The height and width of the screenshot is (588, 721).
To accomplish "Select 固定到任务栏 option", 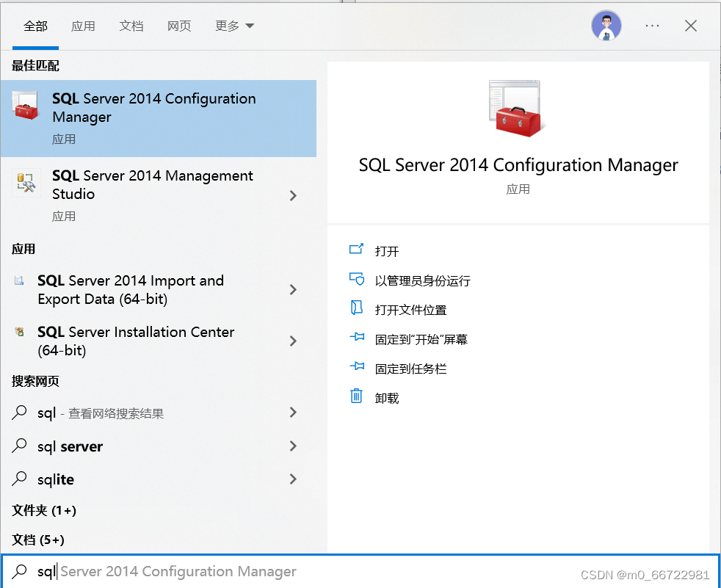I will click(410, 369).
